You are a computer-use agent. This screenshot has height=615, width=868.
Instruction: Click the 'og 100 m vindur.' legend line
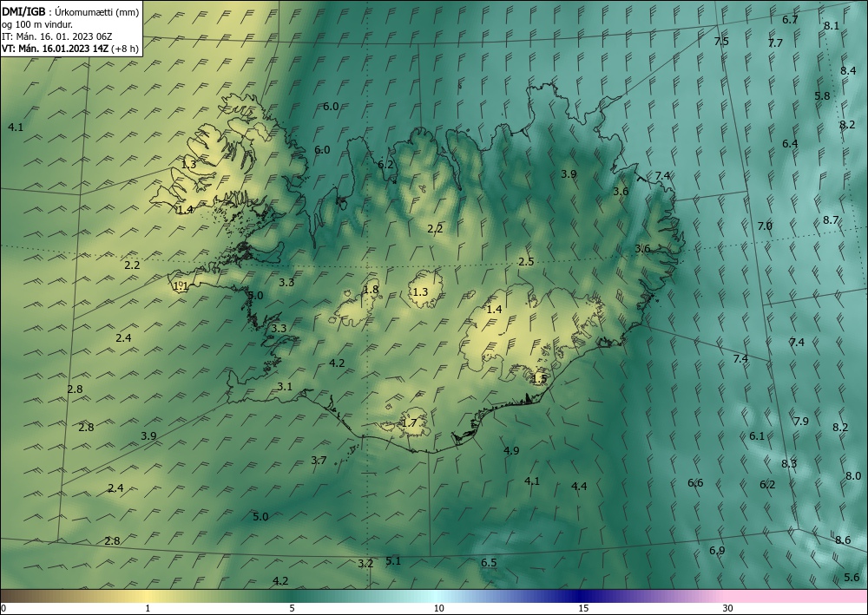tap(37, 23)
